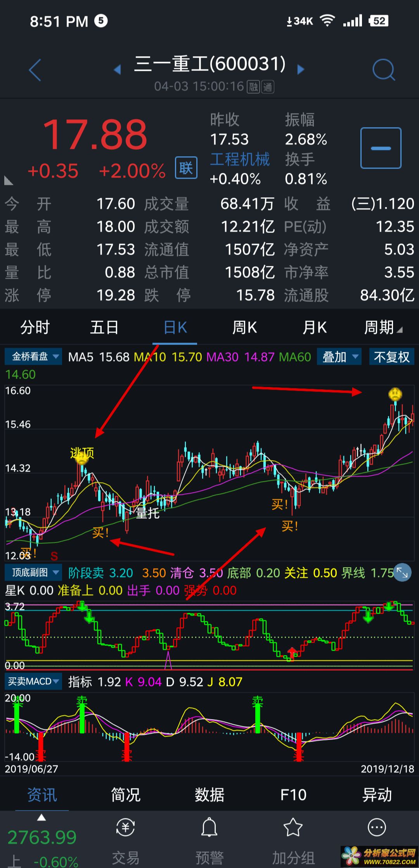Open the F10 company info
This screenshot has height=868, width=419.
(293, 795)
